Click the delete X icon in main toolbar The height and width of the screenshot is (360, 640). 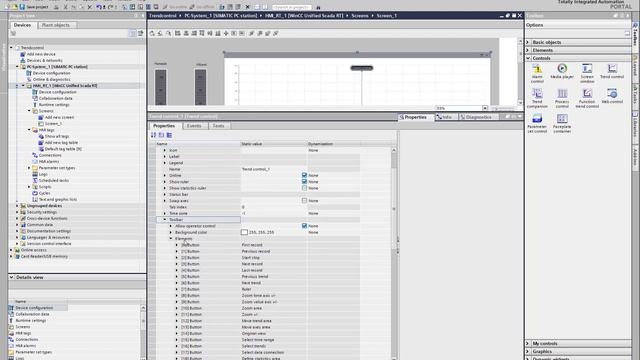tap(247, 7)
